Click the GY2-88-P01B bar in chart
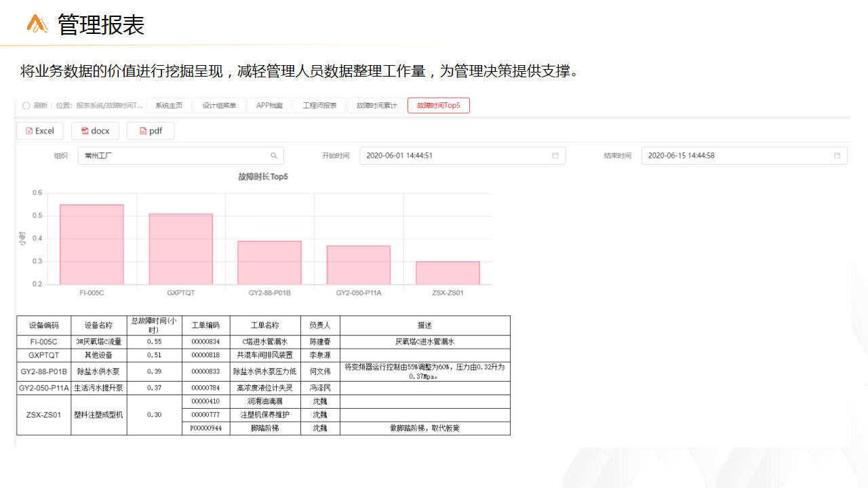The image size is (868, 488). click(x=269, y=262)
